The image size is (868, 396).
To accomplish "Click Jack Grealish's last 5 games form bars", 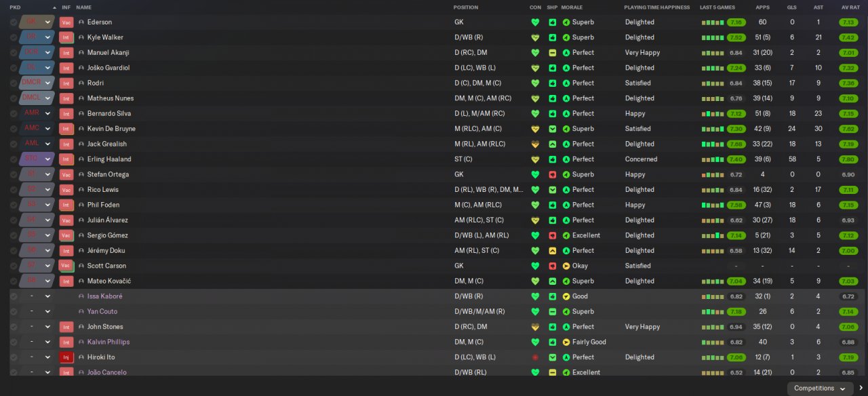I will click(x=712, y=144).
